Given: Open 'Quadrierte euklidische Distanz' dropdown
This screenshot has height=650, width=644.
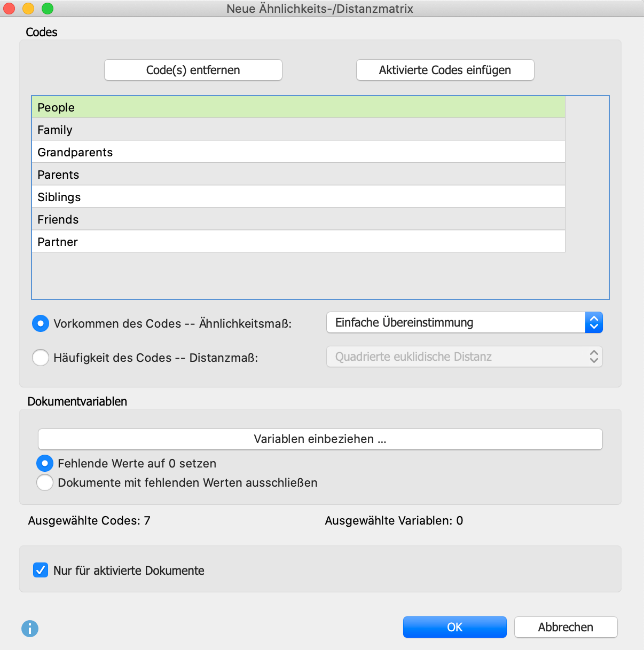Looking at the screenshot, I should click(464, 357).
